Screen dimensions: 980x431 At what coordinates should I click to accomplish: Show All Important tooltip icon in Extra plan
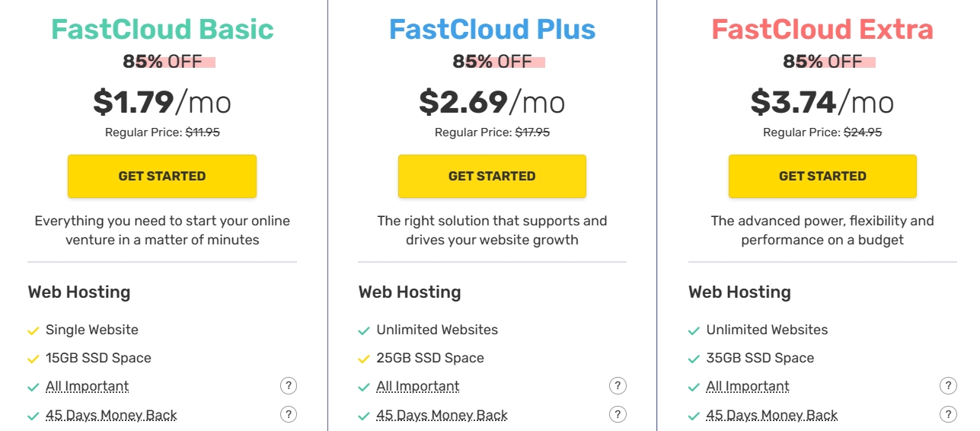click(x=948, y=386)
